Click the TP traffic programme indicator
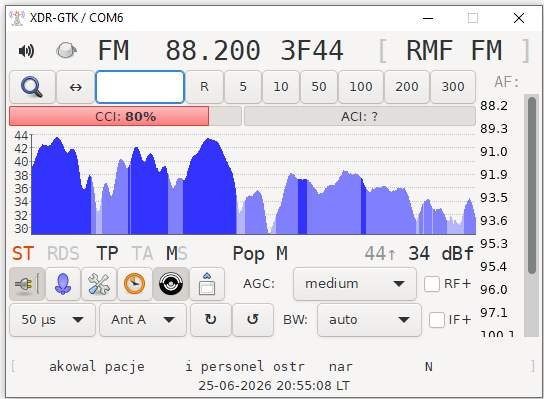This screenshot has height=399, width=544. pyautogui.click(x=107, y=253)
